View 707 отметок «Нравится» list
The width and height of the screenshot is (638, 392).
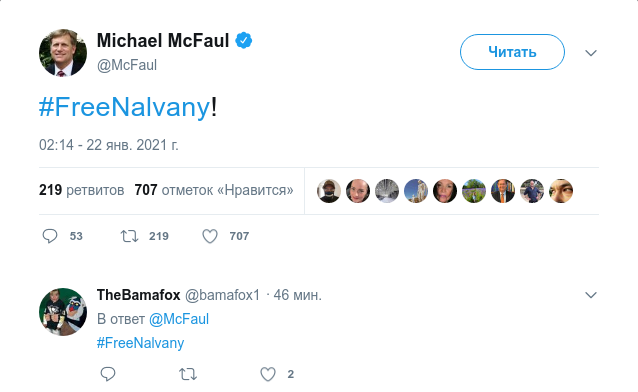214,190
